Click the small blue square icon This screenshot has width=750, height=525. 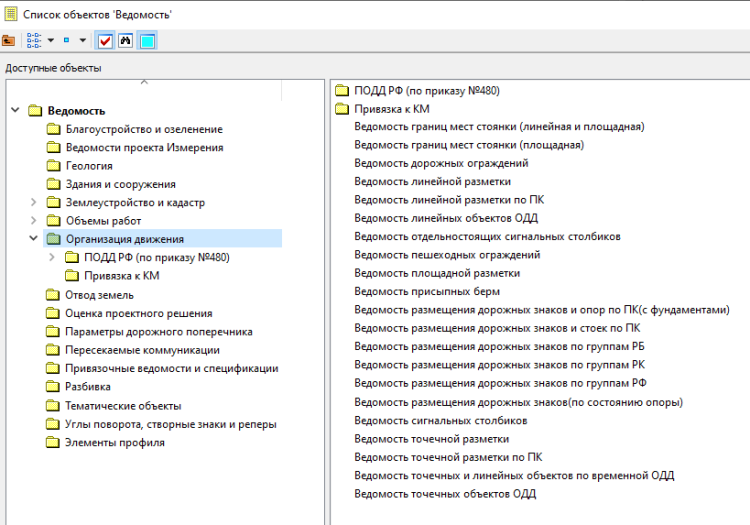click(x=67, y=41)
